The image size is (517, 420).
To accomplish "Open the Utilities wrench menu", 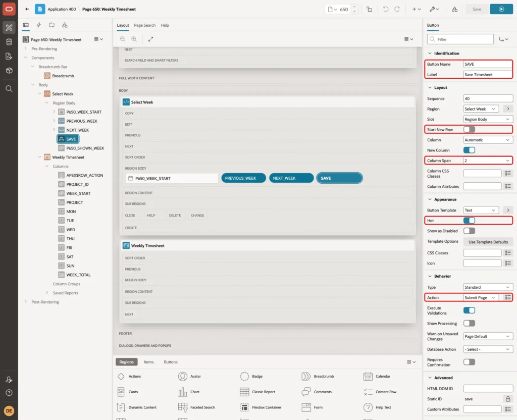I will coord(434,9).
